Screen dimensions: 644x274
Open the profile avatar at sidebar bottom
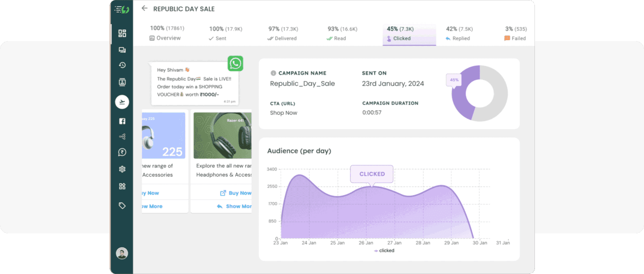[121, 253]
